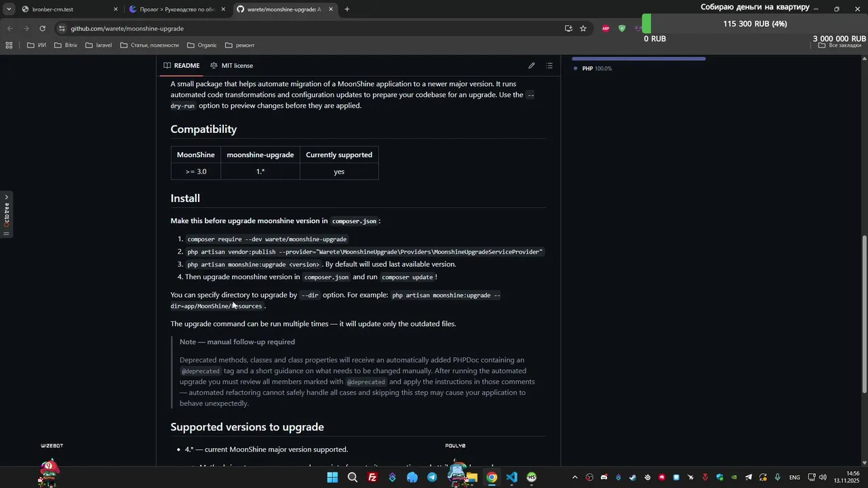Screen dimensions: 868x488
Task: Open Windows taskbar search
Action: (353, 477)
